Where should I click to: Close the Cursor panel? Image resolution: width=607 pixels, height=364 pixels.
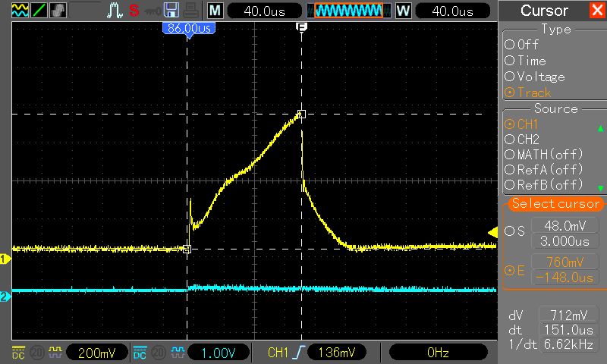(x=596, y=11)
